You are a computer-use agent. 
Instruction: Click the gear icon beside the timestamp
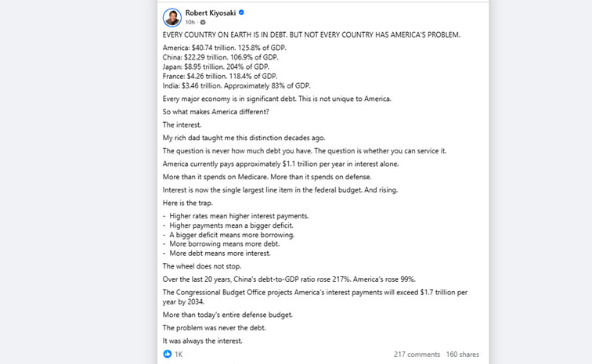[203, 22]
